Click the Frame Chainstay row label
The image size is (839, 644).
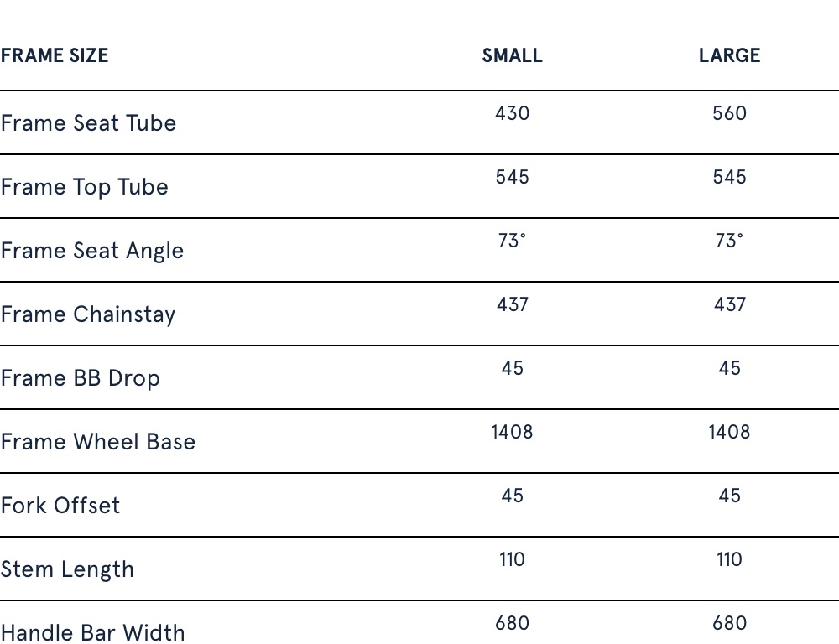click(x=88, y=314)
